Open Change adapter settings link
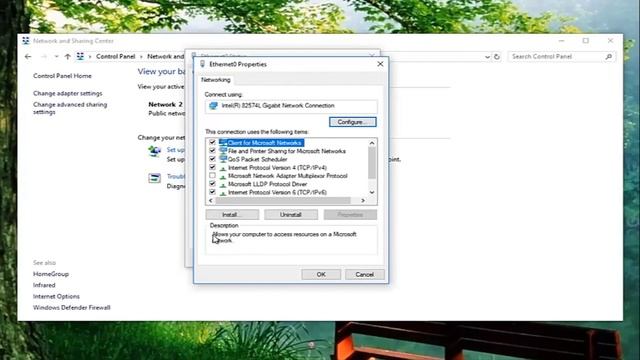The height and width of the screenshot is (360, 640). tap(68, 93)
